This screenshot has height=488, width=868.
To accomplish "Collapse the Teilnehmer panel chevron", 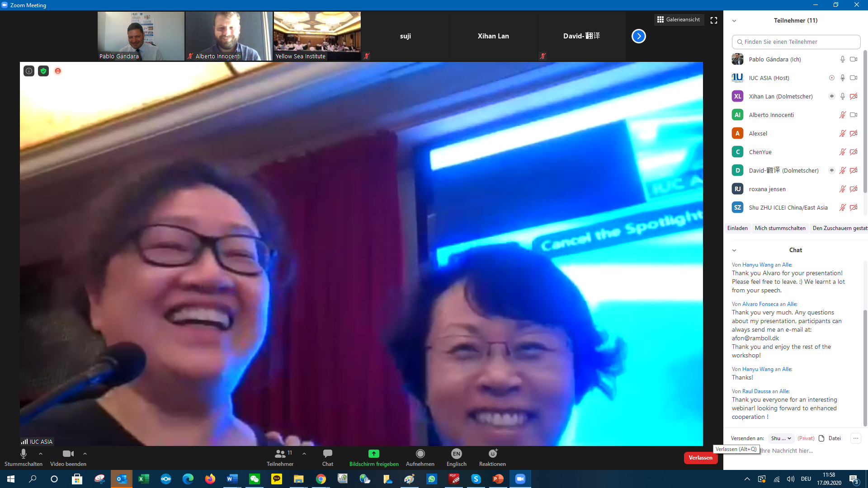I will (x=734, y=21).
